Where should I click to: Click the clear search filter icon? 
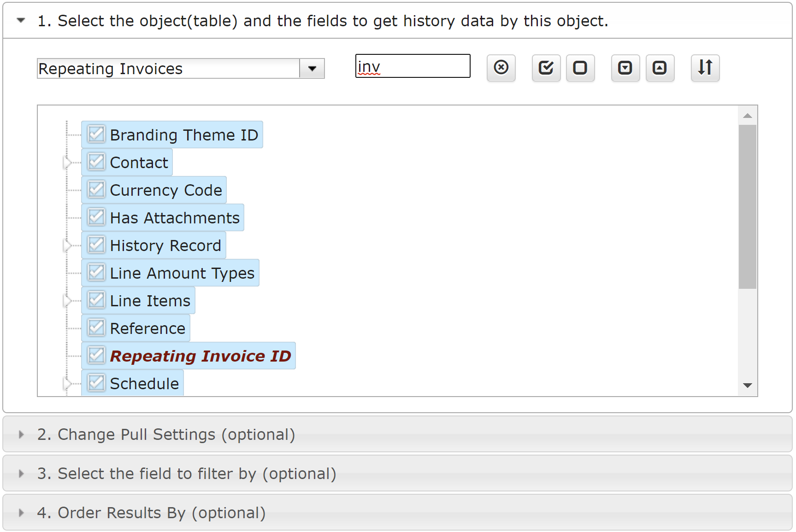coord(501,68)
